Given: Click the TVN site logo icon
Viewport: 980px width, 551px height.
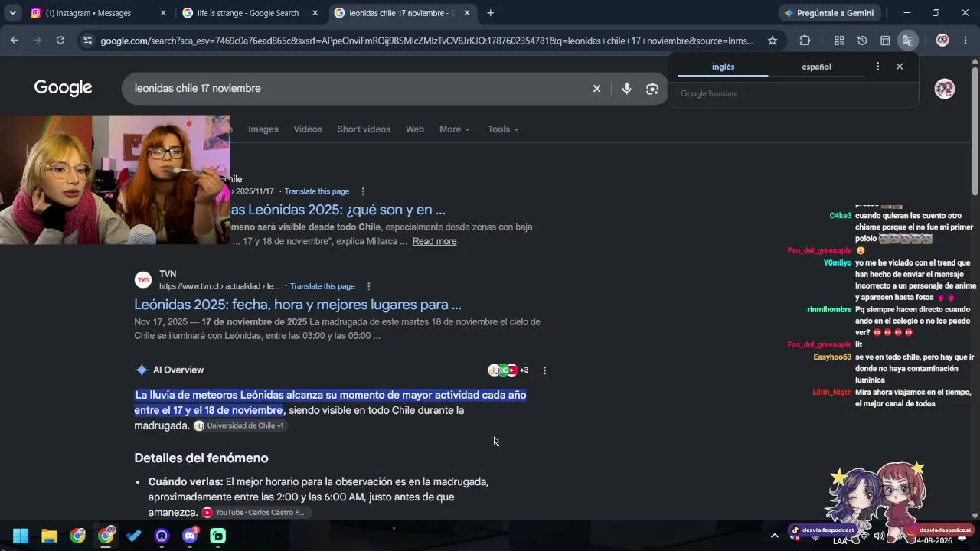Looking at the screenshot, I should pos(143,280).
